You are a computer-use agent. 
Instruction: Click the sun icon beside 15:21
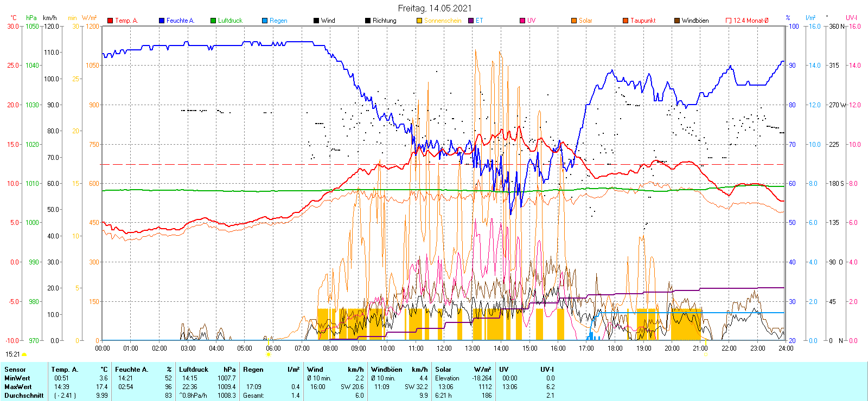tap(24, 354)
